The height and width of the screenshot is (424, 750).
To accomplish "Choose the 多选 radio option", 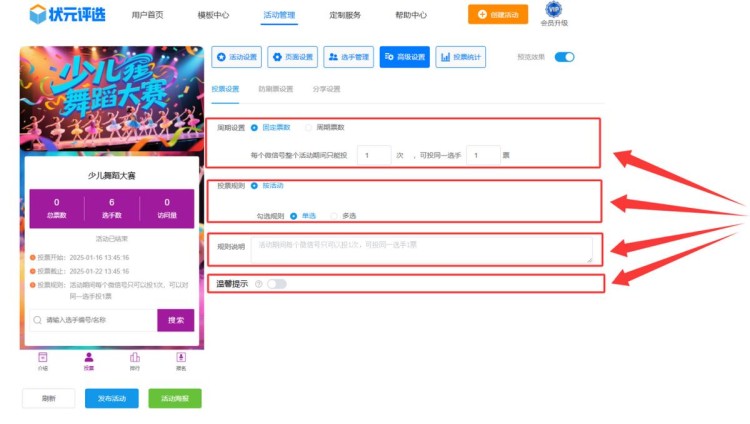I will (x=343, y=215).
